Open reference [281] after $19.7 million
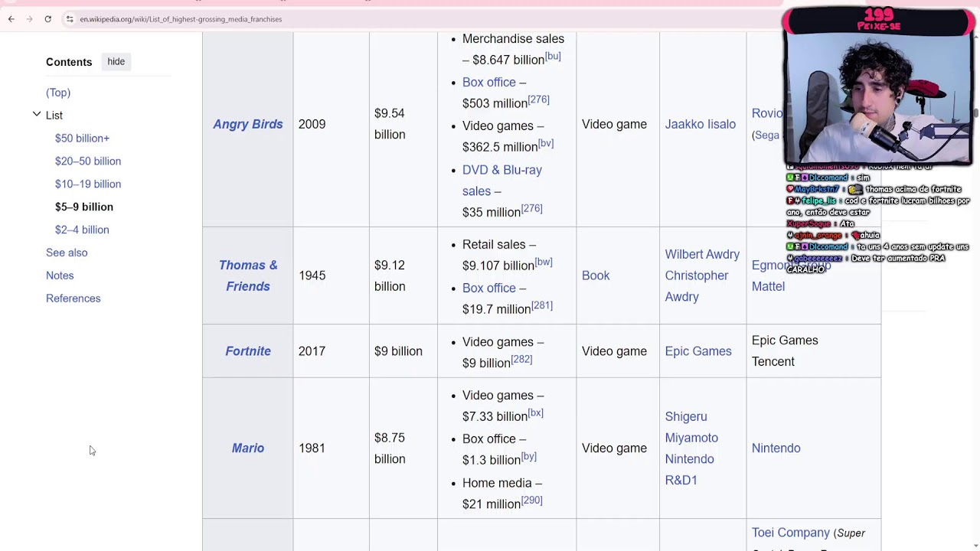Image resolution: width=980 pixels, height=551 pixels. (x=542, y=306)
